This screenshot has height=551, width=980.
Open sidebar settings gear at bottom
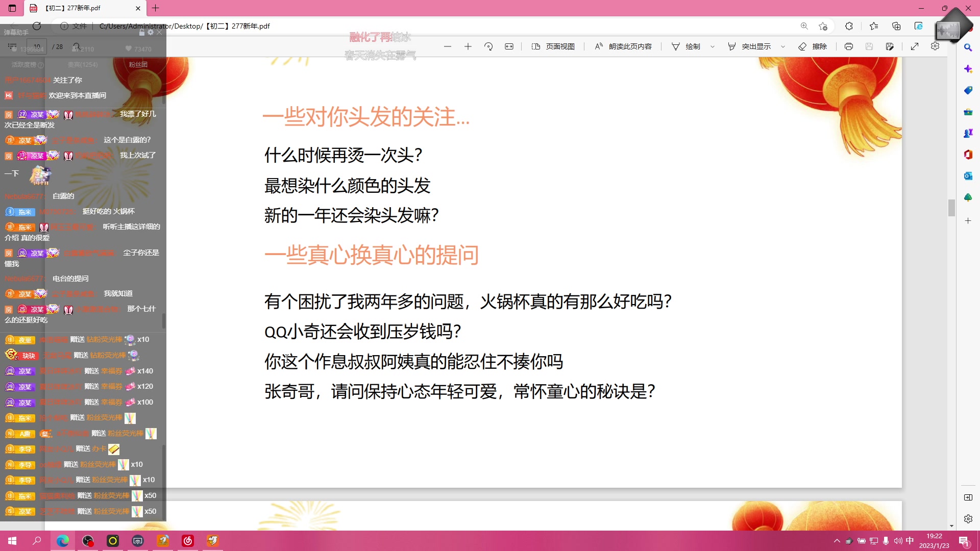pos(968,519)
